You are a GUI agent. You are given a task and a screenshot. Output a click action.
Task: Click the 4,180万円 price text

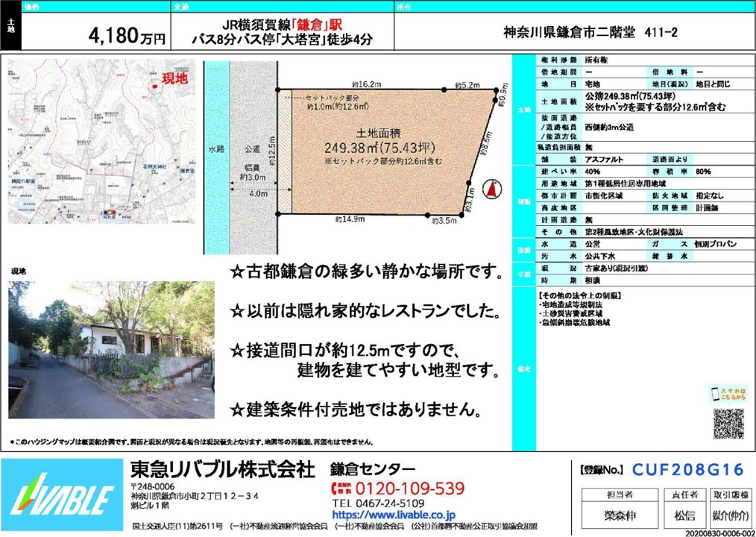[x=127, y=34]
